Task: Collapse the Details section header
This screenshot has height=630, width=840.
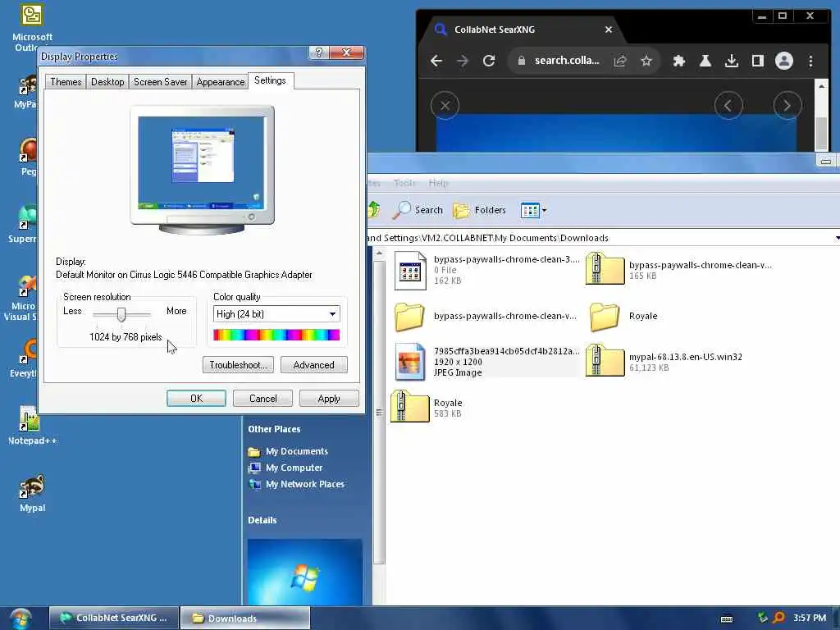Action: 262,520
